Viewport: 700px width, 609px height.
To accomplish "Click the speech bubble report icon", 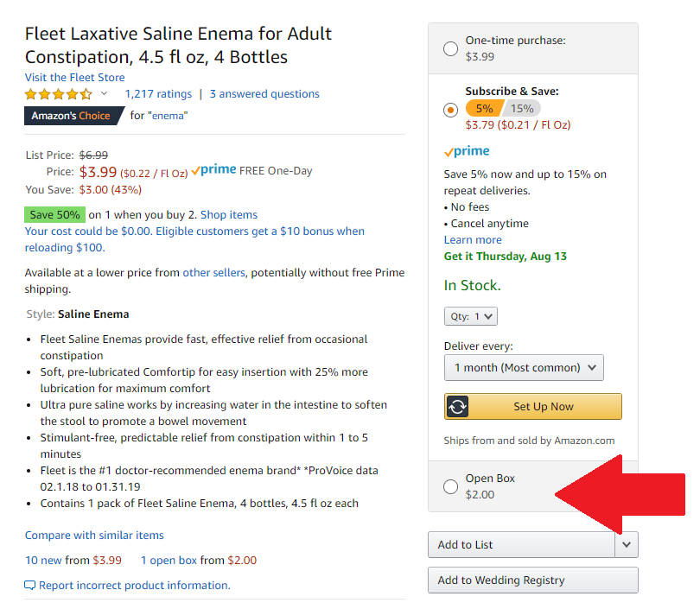I will point(30,586).
